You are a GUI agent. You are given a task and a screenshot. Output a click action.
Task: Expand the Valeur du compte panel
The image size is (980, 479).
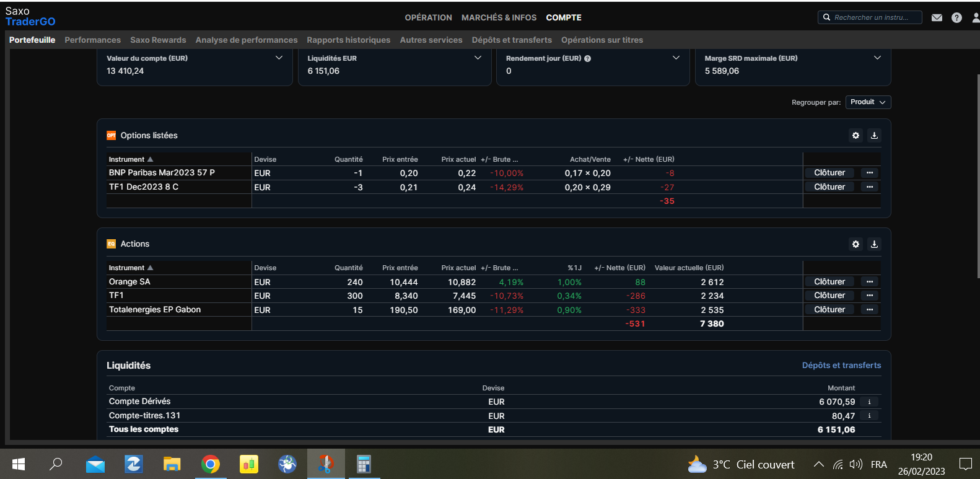[279, 58]
